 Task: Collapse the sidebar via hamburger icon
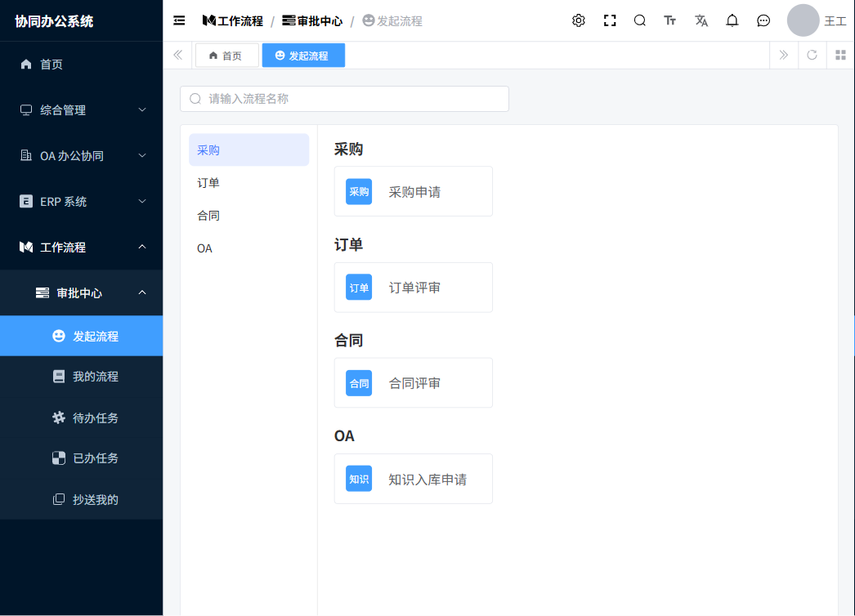pos(179,20)
